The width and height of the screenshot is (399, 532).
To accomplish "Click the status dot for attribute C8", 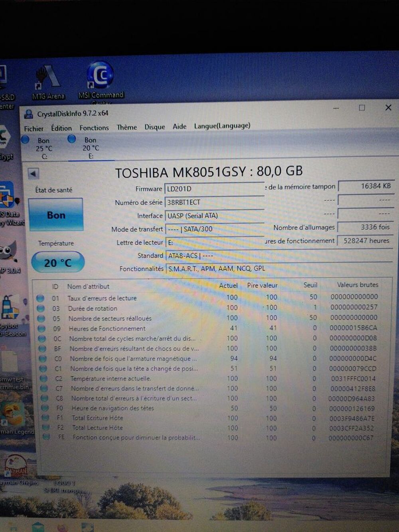I will click(44, 398).
